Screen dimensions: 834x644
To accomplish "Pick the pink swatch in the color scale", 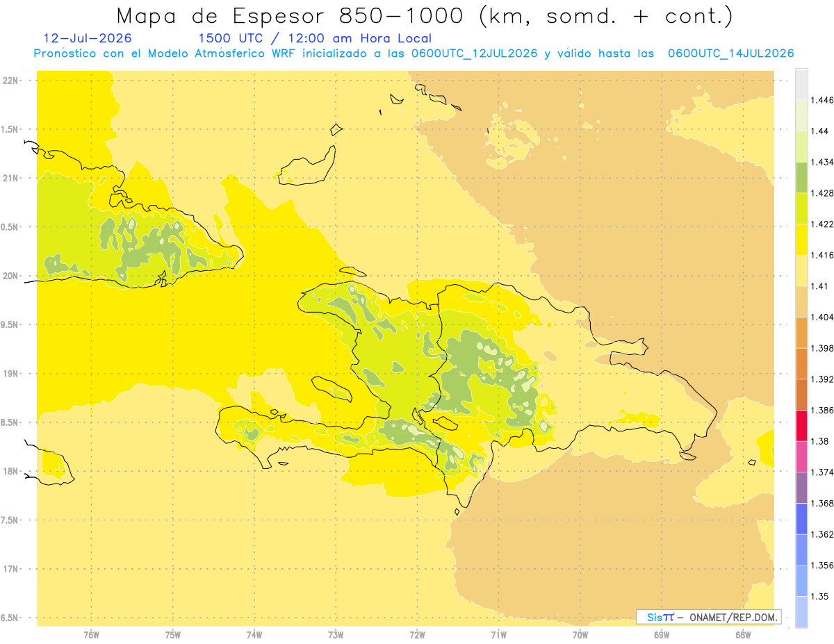I will point(801,456).
